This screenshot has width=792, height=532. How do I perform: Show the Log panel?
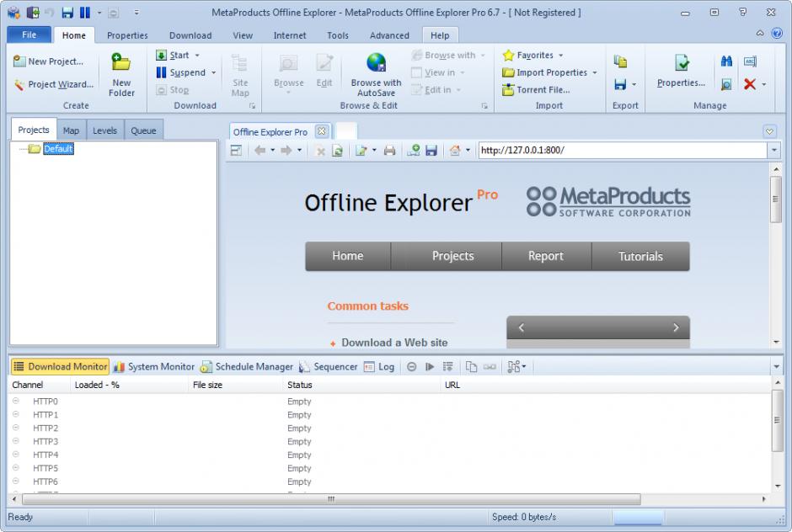pos(379,366)
